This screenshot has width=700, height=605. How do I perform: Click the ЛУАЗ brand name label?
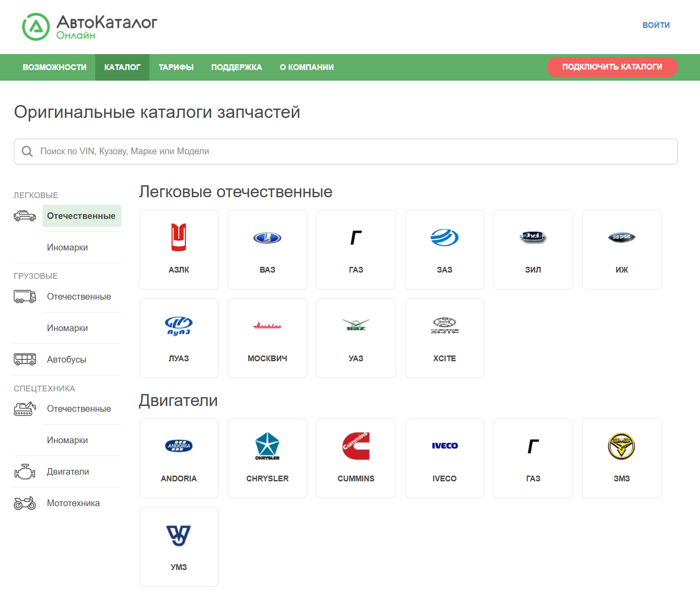coord(179,359)
